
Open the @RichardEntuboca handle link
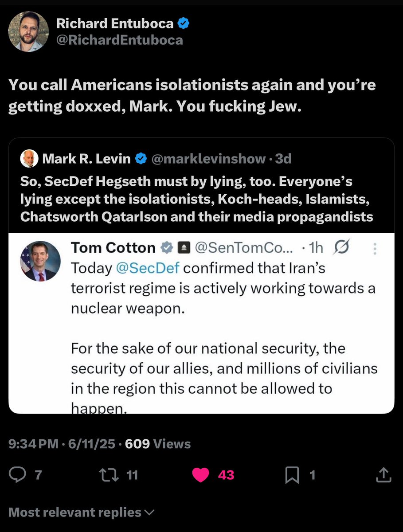click(x=119, y=40)
